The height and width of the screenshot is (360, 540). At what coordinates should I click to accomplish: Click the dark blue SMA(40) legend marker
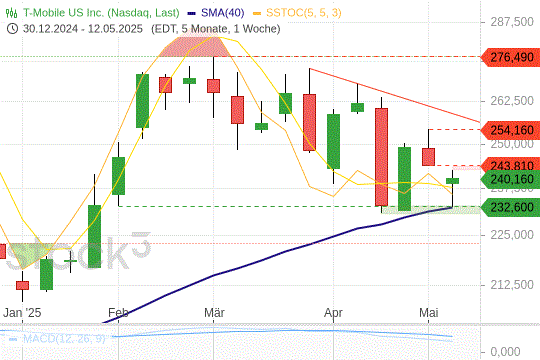pyautogui.click(x=191, y=13)
